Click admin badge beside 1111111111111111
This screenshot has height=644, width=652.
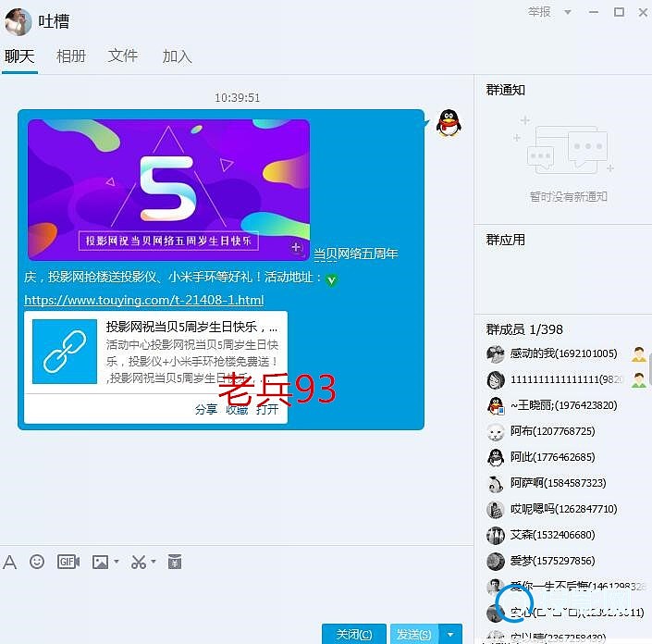(639, 379)
